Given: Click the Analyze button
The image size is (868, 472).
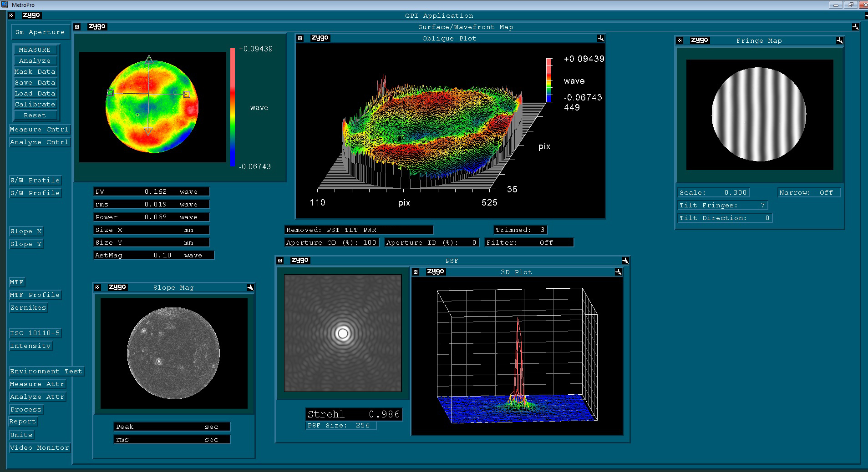Looking at the screenshot, I should tap(35, 60).
